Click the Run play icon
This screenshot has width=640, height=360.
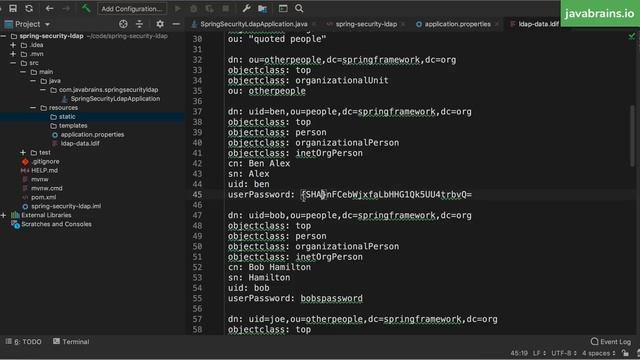coord(178,9)
